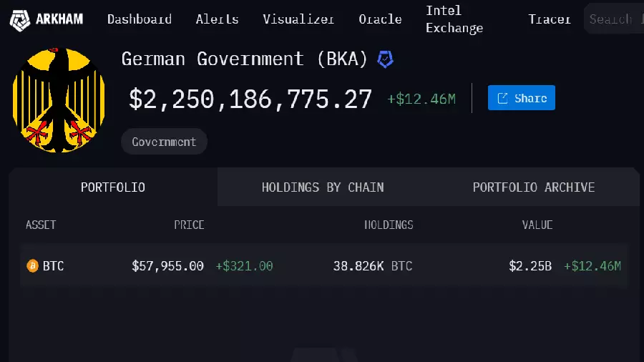Click the Bitcoin coin icon
The width and height of the screenshot is (644, 362).
tap(32, 266)
